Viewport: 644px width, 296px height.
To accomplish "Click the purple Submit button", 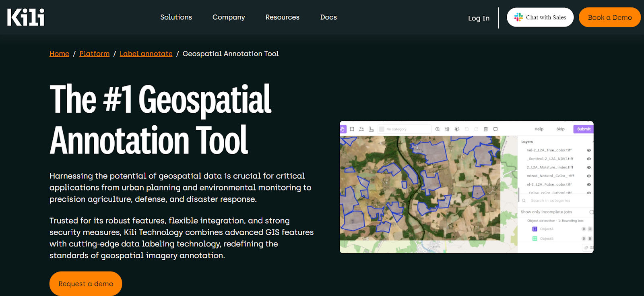I will [584, 129].
